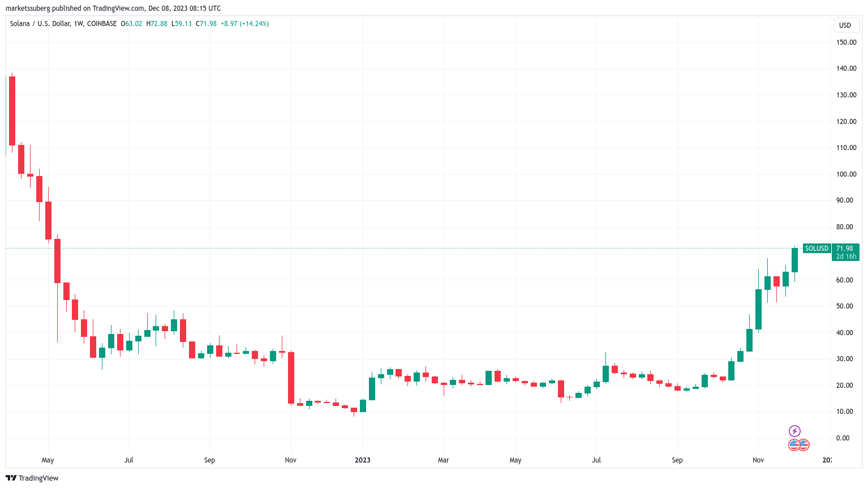Click the Sep 2023 time axis label

tap(677, 460)
